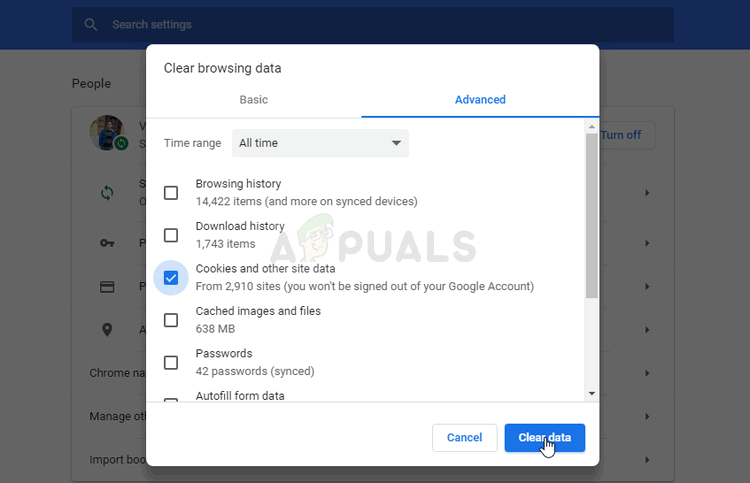Click the search magnifier icon
750x483 pixels.
pos(90,24)
